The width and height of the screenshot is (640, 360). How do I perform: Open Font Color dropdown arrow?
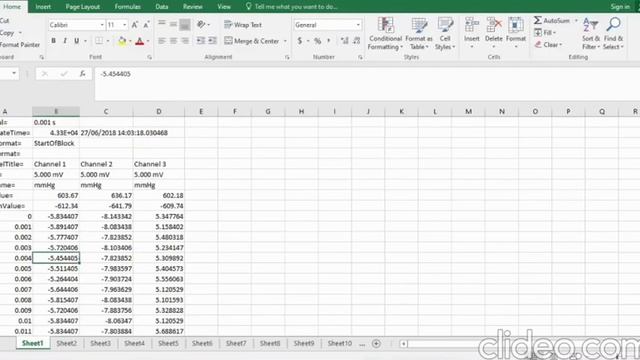[148, 41]
